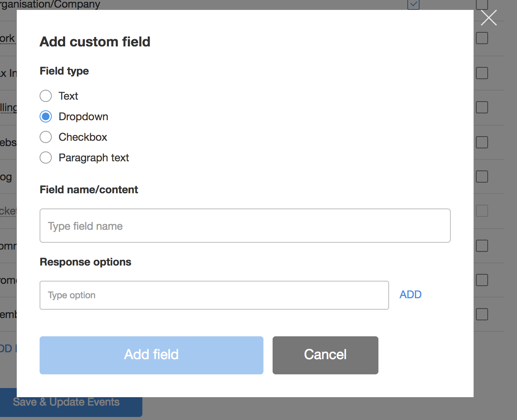Screen dimensions: 517x420
Task: Tick the right checkbox in the 'x In' row
Action: click(482, 73)
